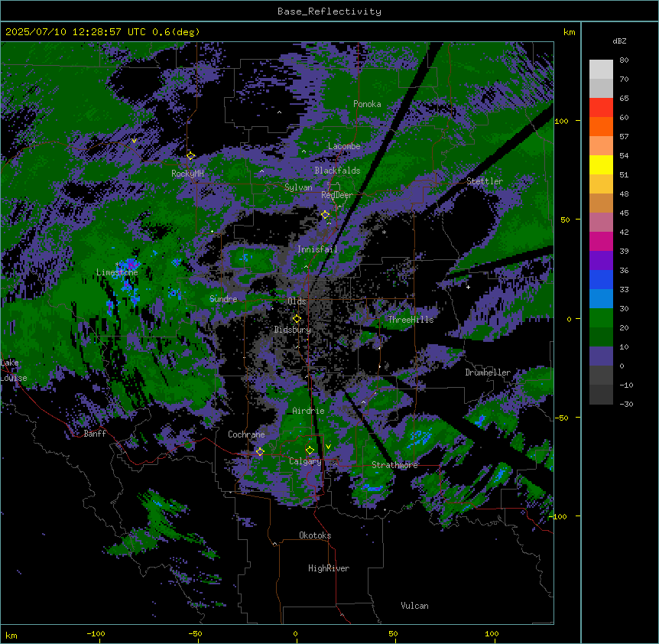659x644 pixels.
Task: Click the km unit label at top right
Action: pos(569,32)
